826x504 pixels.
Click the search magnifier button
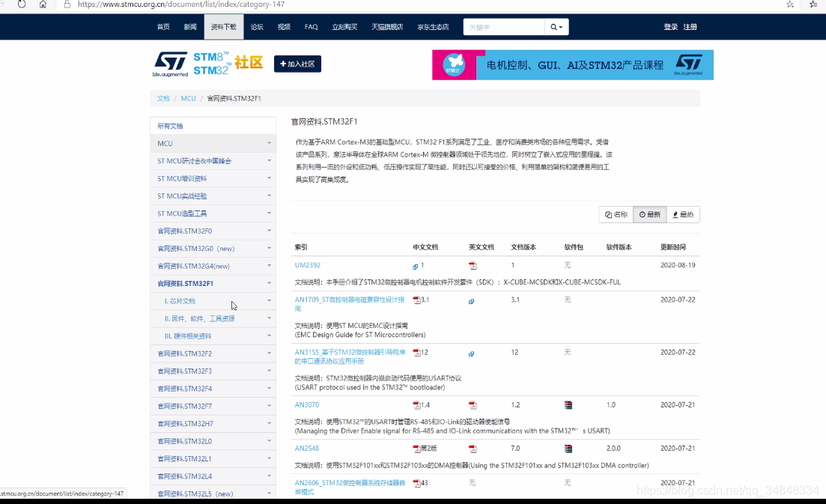[x=556, y=27]
